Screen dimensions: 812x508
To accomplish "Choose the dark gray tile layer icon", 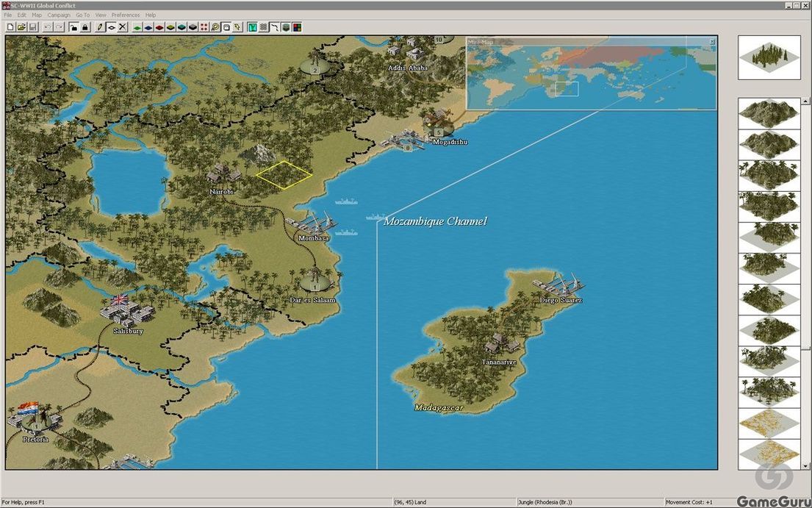I will point(193,27).
